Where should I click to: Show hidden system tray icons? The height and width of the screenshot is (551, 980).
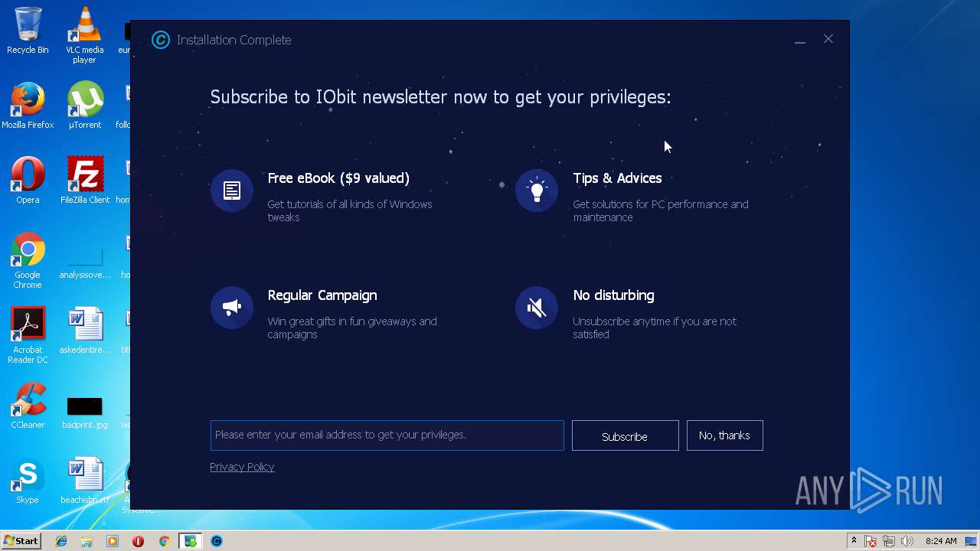(x=854, y=541)
